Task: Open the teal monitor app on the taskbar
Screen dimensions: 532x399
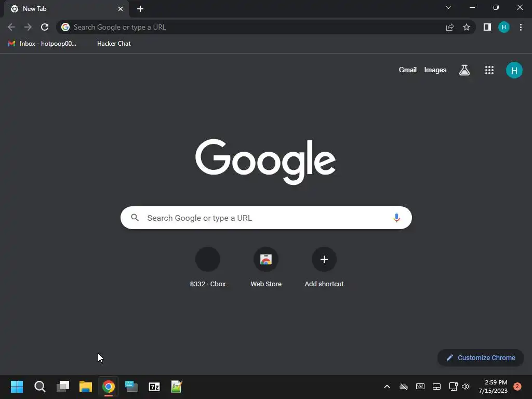Action: point(131,387)
